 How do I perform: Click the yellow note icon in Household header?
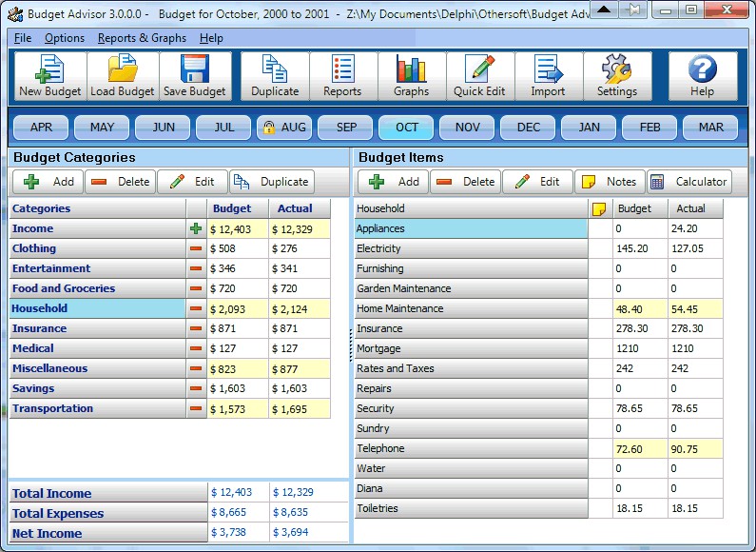(x=599, y=209)
